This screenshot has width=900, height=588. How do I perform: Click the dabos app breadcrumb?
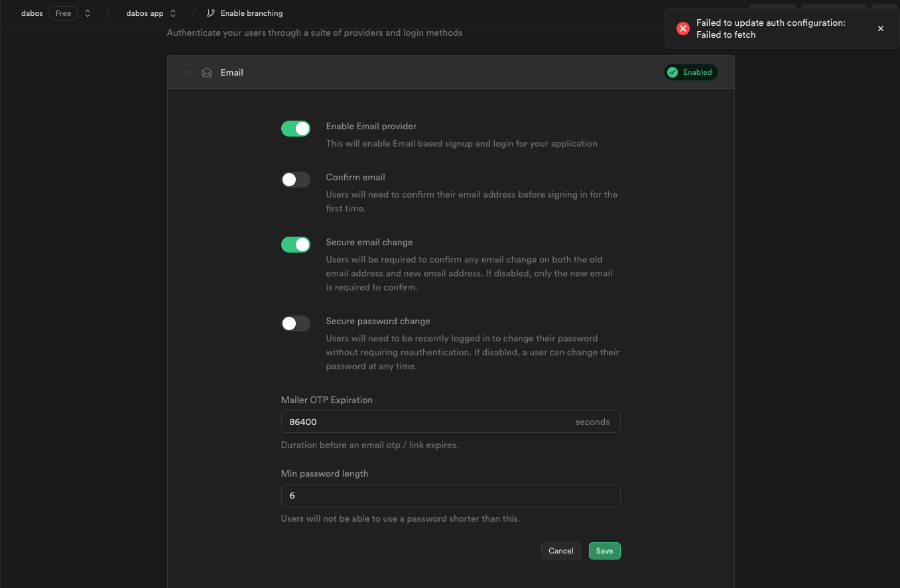(145, 13)
